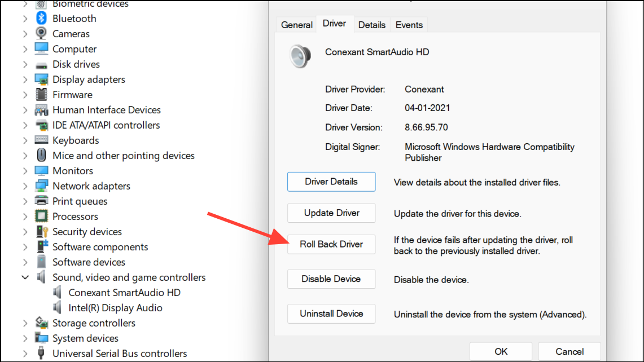The width and height of the screenshot is (644, 362).
Task: Collapse Sound, video and game controllers
Action: 25,277
